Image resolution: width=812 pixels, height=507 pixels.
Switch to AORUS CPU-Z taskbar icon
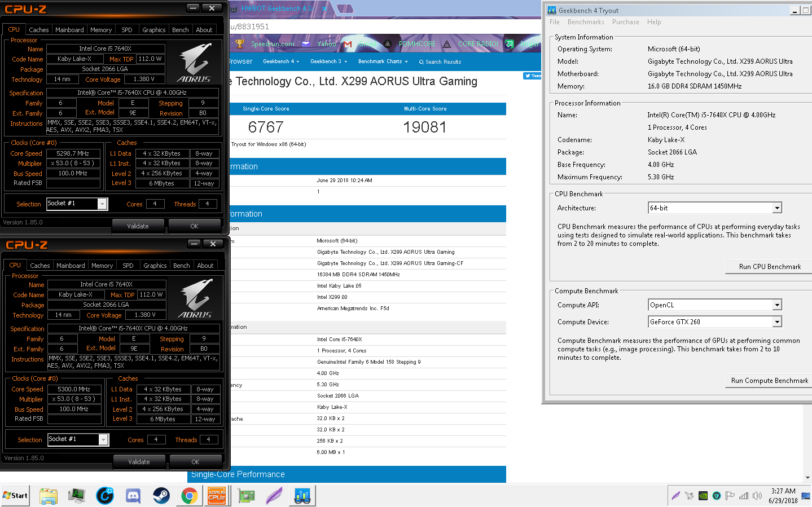(217, 496)
